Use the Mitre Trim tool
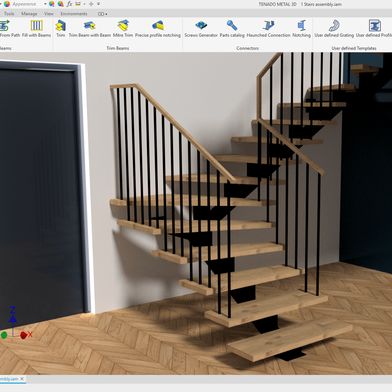 click(x=123, y=29)
